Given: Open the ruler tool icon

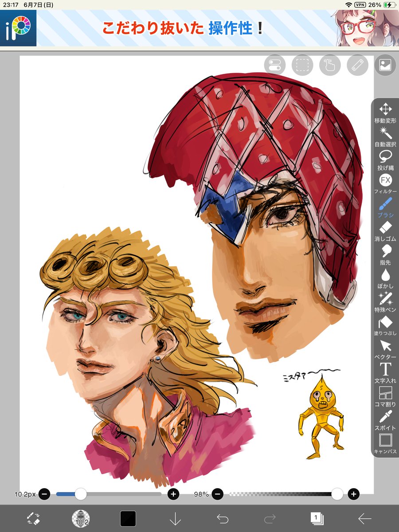Looking at the screenshot, I should click(357, 65).
